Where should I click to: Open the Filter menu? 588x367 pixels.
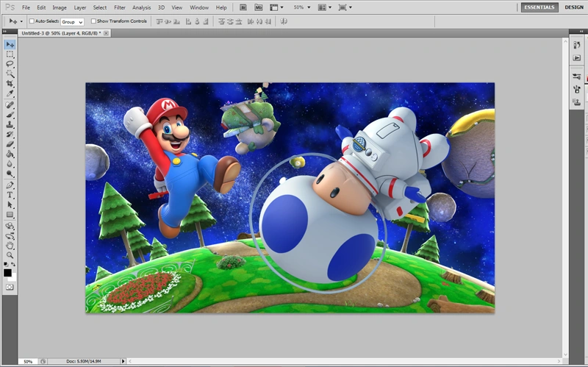tap(119, 7)
